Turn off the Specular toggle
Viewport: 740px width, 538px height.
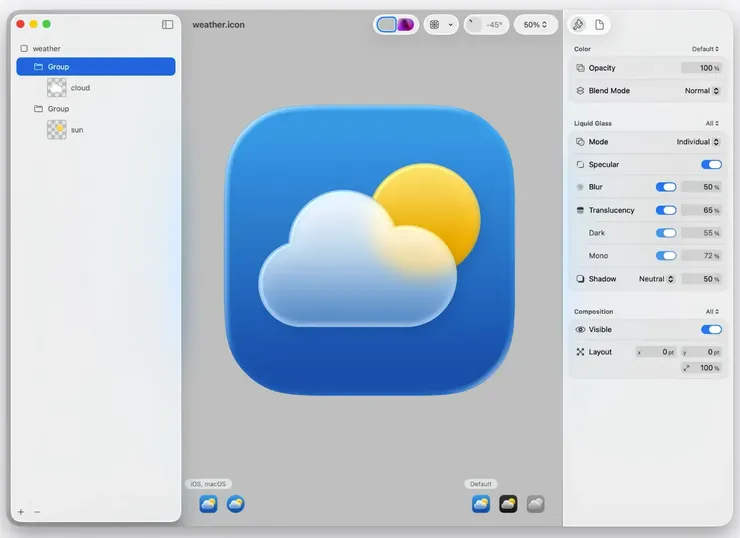click(711, 164)
